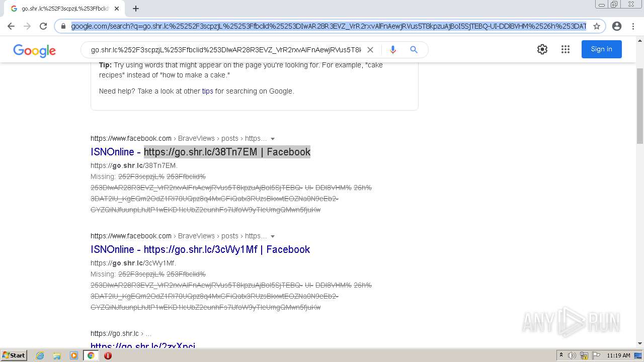Click the https://go.shr.lc/38Tn7EM snippet text
The width and height of the screenshot is (644, 362).
(x=134, y=165)
